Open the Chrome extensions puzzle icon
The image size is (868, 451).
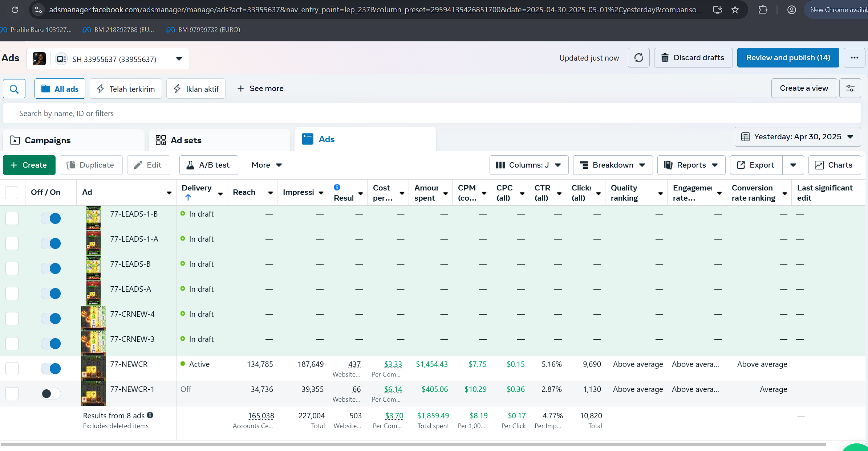(x=763, y=10)
